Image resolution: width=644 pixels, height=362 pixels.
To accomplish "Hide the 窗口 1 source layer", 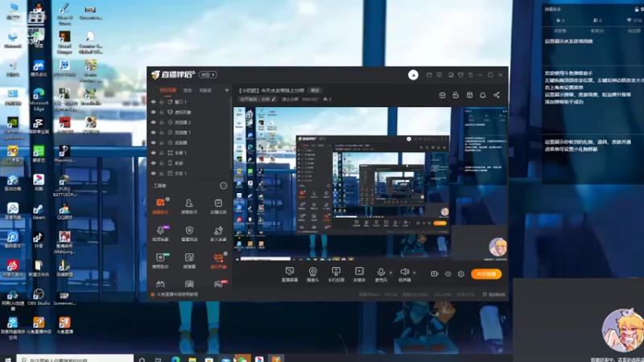I will 154,102.
